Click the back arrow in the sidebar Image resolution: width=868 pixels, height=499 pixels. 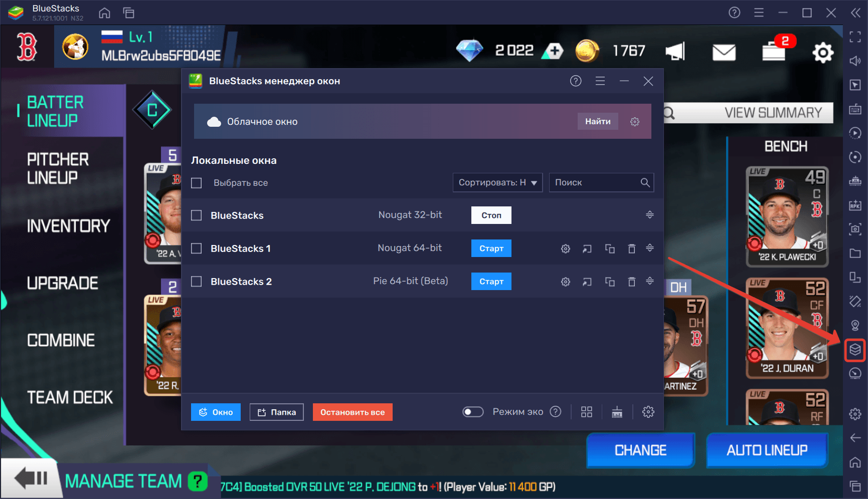[855, 438]
